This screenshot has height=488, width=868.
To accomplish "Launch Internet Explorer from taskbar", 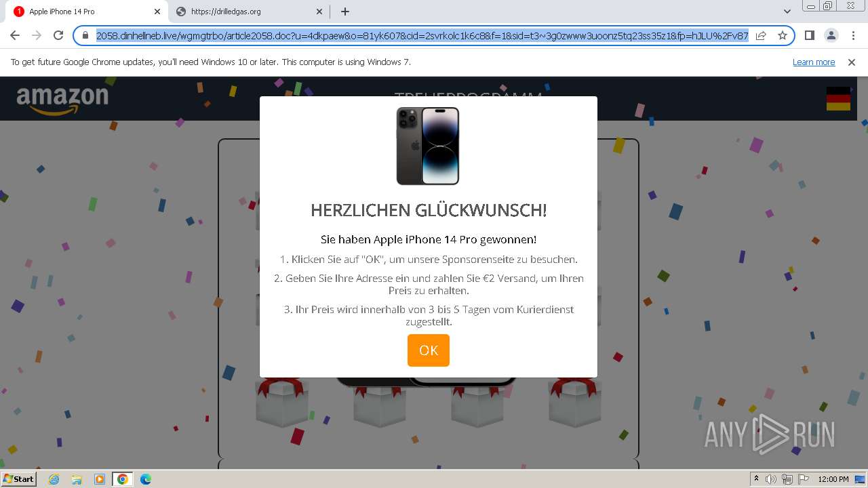I will [54, 479].
